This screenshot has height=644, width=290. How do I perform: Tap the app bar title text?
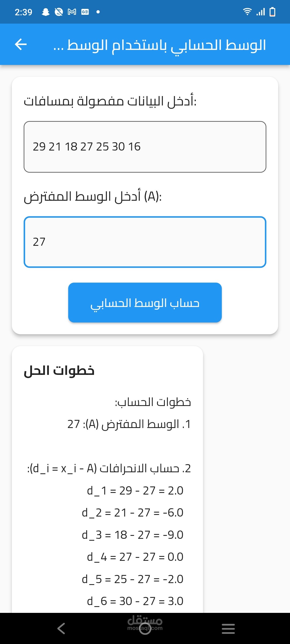pos(160,45)
